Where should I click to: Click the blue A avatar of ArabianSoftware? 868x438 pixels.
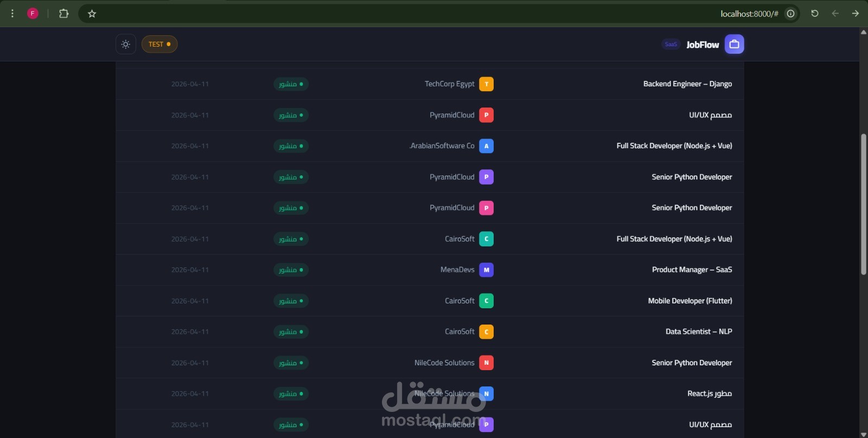click(x=487, y=146)
